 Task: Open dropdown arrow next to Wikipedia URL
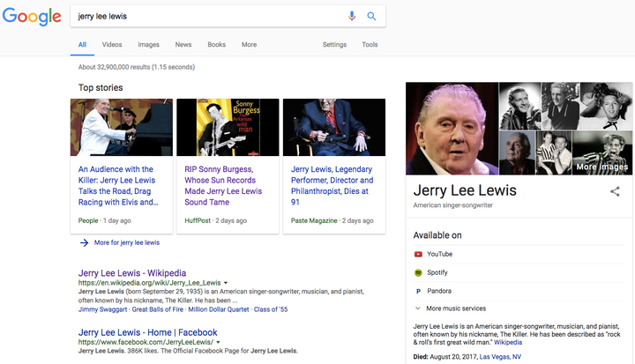point(226,283)
